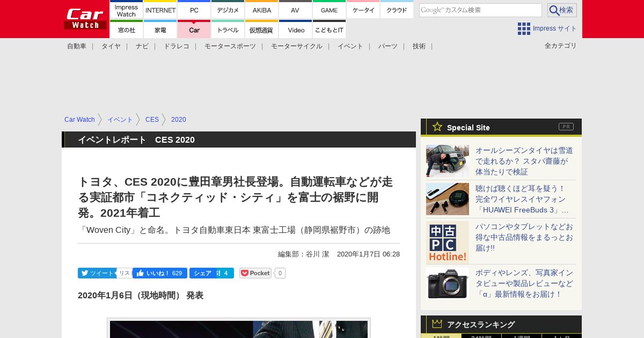Open the クラウド Watch tab
The width and height of the screenshot is (644, 338).
[397, 10]
